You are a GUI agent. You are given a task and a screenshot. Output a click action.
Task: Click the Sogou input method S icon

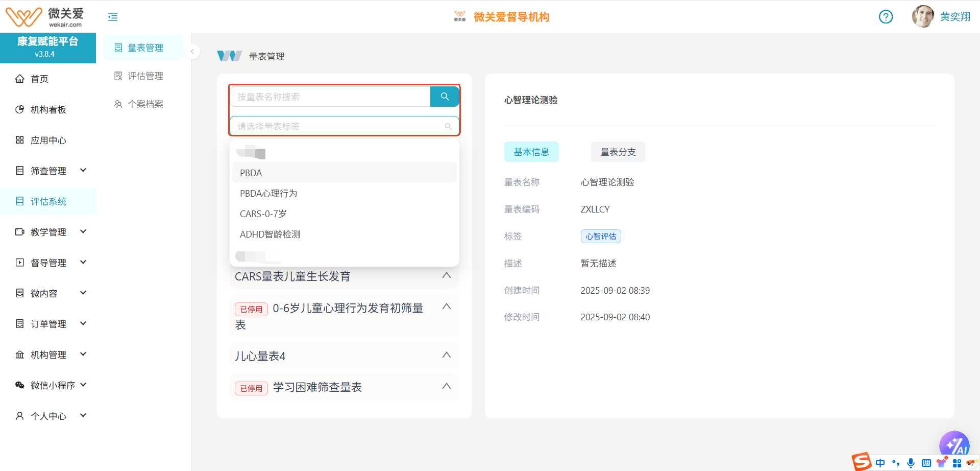click(862, 462)
